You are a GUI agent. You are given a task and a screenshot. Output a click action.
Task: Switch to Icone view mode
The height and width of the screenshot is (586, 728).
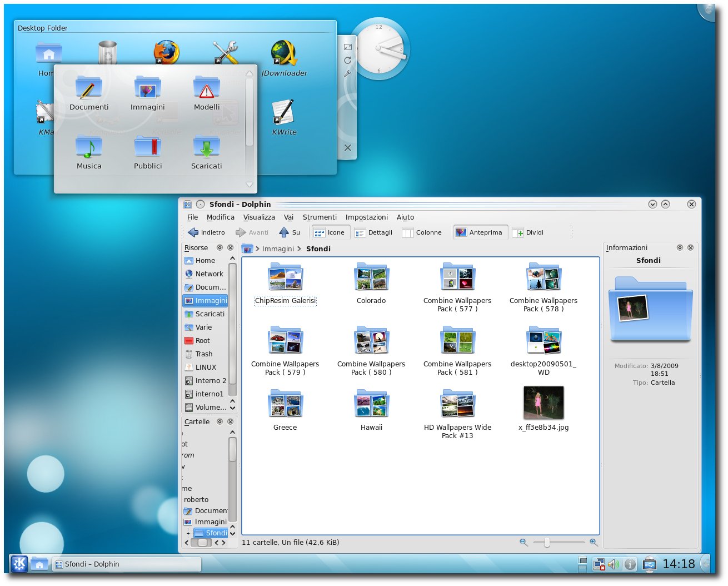(x=331, y=232)
